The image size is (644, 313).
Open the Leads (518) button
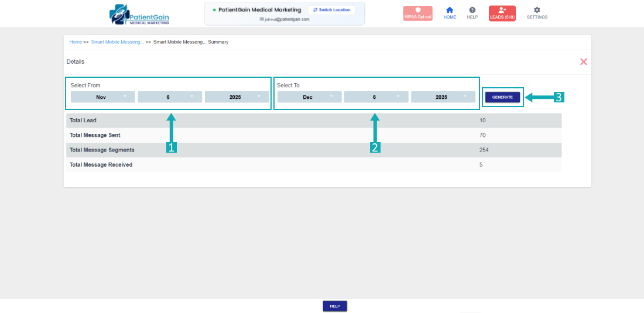[x=502, y=13]
